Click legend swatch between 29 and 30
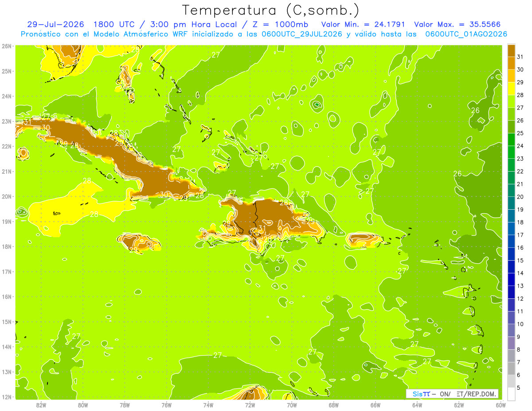Screen dimensions: 532x411 click(512, 76)
